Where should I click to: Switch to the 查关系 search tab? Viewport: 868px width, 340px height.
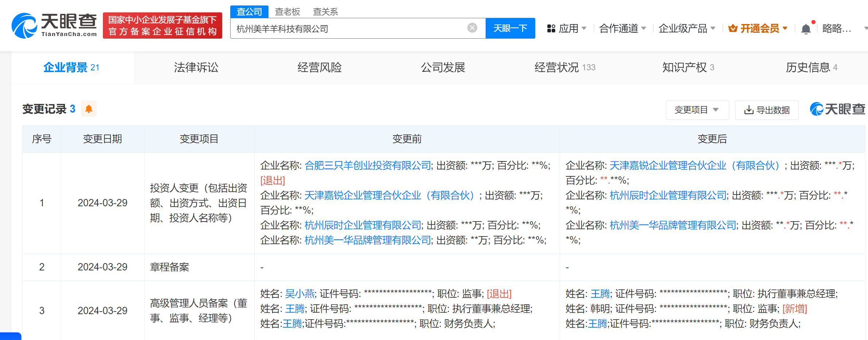pyautogui.click(x=325, y=12)
